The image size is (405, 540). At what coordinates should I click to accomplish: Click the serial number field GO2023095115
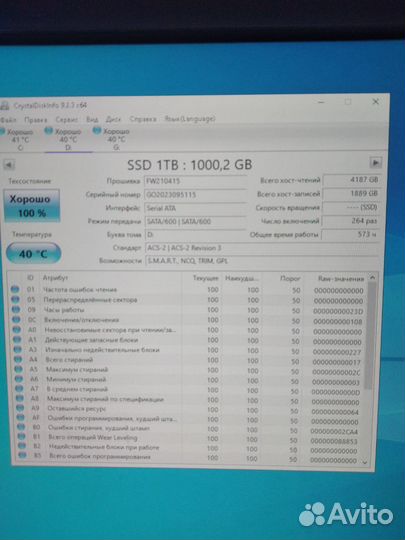coord(195,195)
